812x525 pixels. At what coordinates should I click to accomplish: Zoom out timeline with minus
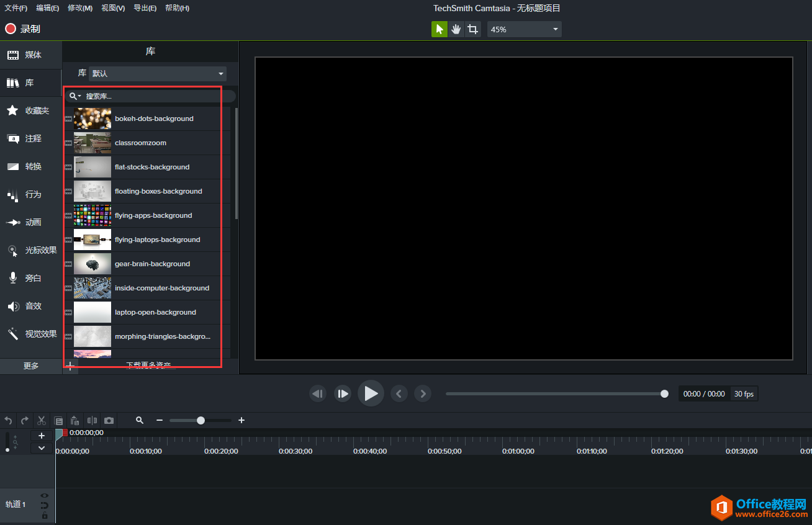coord(160,420)
